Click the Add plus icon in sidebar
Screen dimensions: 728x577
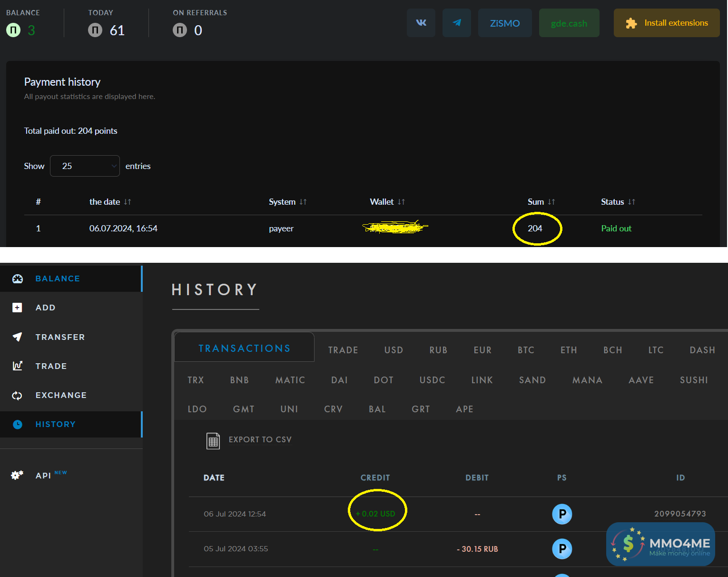17,308
